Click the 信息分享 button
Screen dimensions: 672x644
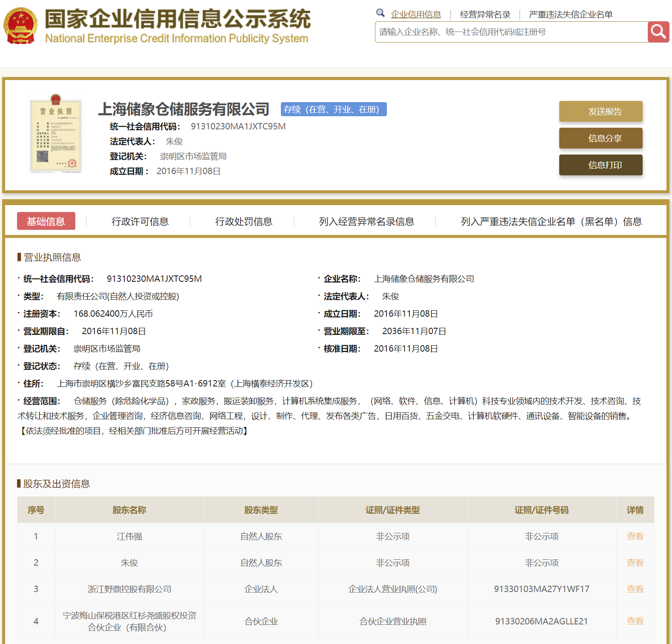pos(601,138)
